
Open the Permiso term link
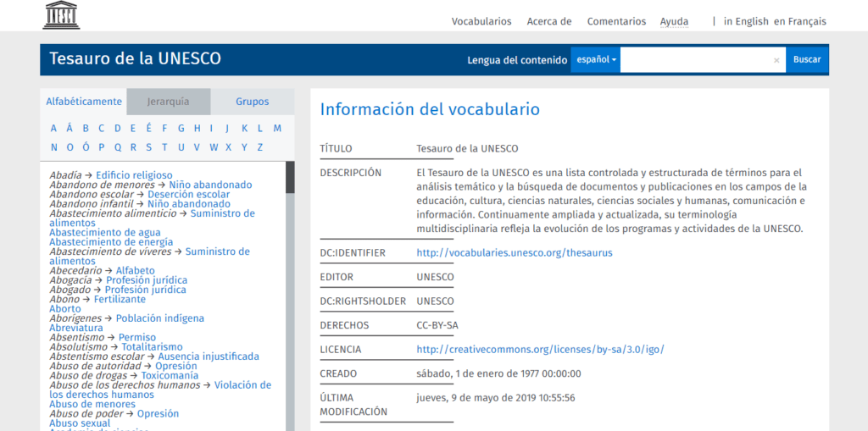point(137,338)
